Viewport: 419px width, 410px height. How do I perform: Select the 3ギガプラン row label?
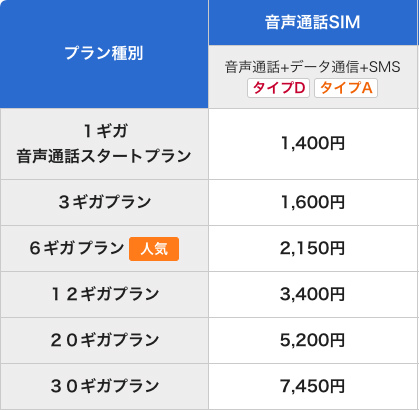point(105,202)
